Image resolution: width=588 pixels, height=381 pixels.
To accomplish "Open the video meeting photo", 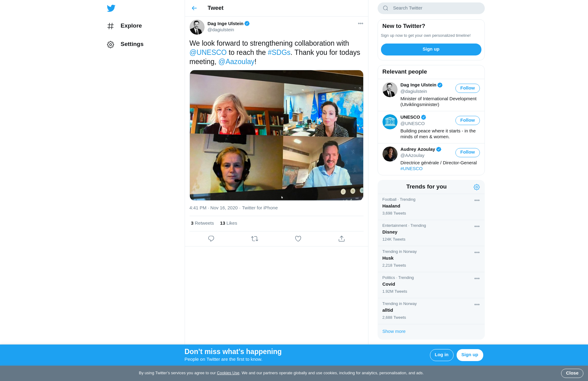I will [276, 135].
